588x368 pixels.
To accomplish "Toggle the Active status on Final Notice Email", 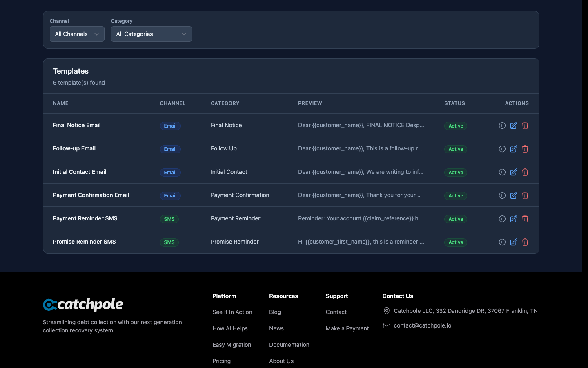I will point(455,126).
